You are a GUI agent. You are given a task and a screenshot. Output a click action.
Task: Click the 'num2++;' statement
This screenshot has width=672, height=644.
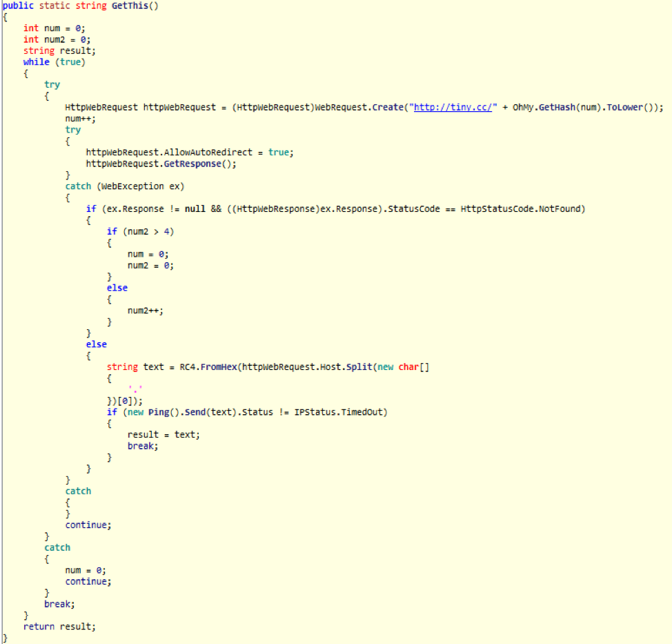click(x=146, y=311)
